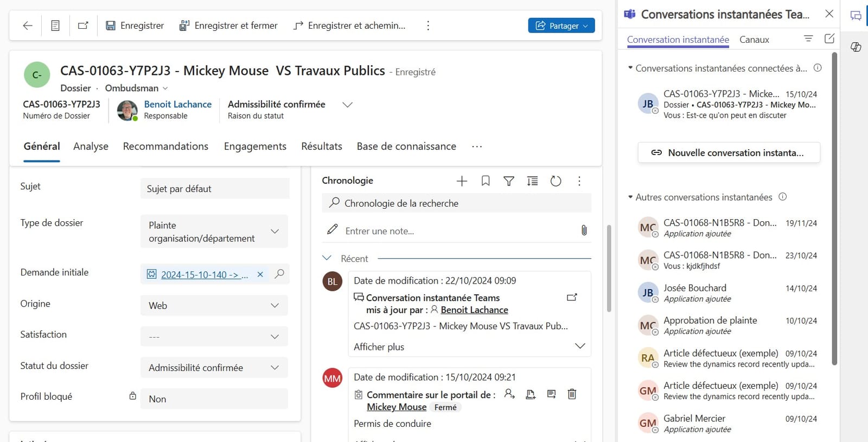The image size is (868, 442).
Task: Open the Teams conversation record icon
Action: 572,297
